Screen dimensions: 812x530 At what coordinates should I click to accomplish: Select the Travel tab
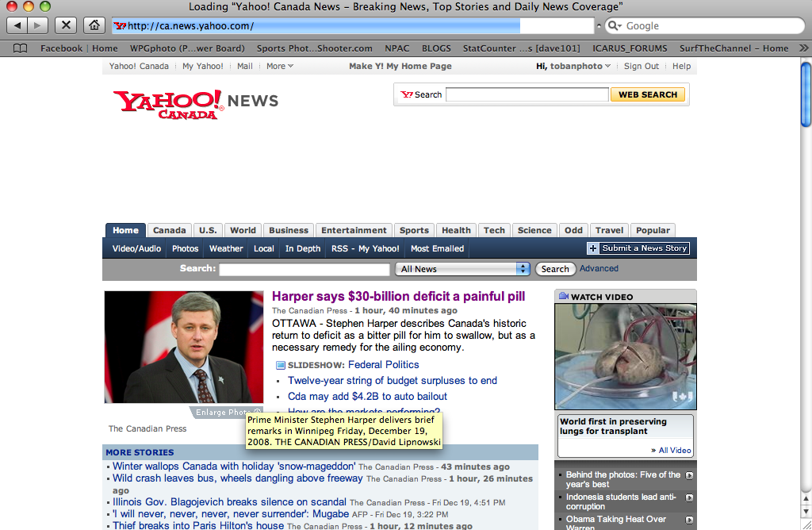point(609,230)
